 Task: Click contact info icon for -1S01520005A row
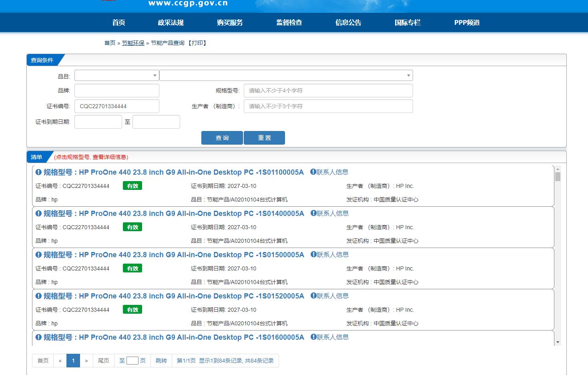(314, 296)
